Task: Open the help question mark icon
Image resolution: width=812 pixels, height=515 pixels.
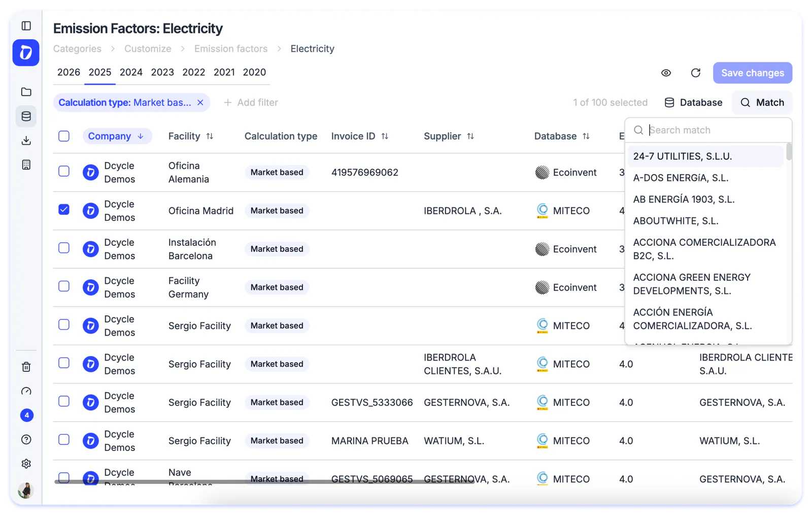Action: (x=26, y=440)
